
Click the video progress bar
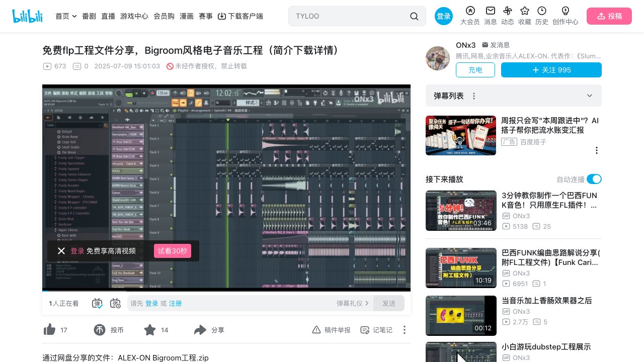pyautogui.click(x=226, y=291)
